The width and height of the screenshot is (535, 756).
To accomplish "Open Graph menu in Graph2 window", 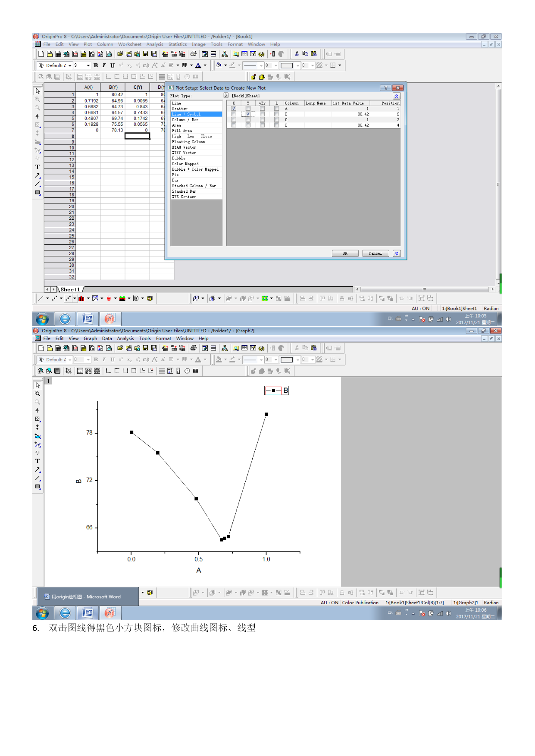I will pyautogui.click(x=90, y=339).
